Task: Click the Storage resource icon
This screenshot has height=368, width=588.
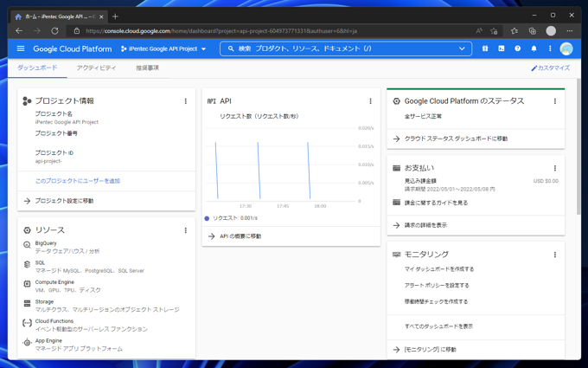Action: click(x=27, y=303)
